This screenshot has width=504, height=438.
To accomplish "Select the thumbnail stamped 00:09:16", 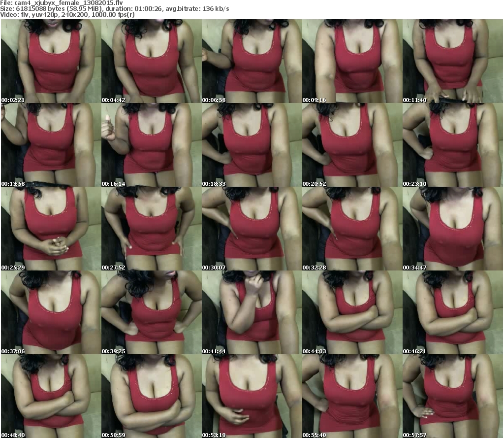I will [352, 61].
